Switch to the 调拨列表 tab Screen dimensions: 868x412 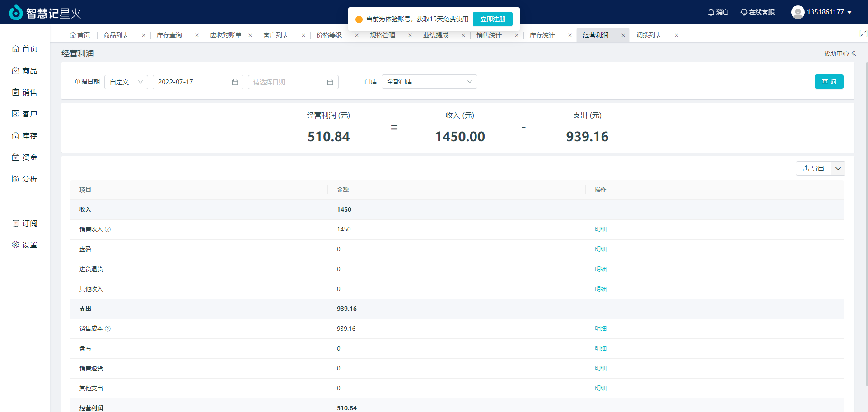click(x=649, y=35)
